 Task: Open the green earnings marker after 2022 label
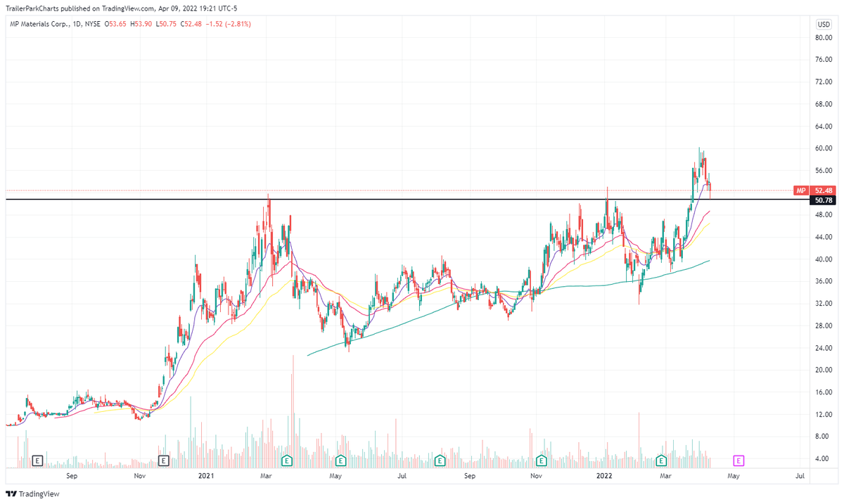click(661, 460)
